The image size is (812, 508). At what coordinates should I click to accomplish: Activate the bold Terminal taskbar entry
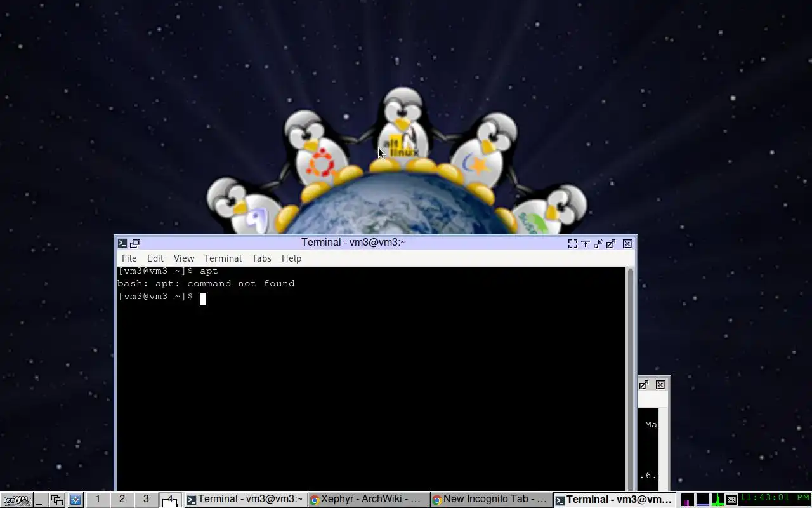614,500
